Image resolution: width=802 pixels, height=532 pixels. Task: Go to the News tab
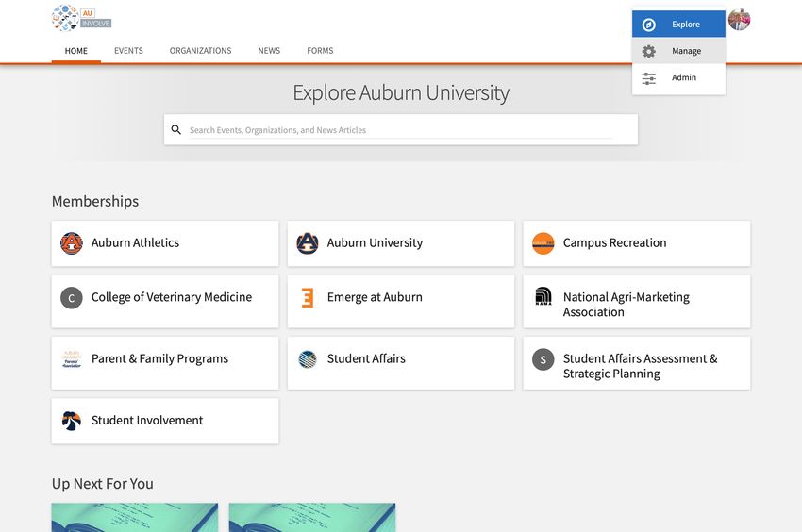click(x=269, y=51)
